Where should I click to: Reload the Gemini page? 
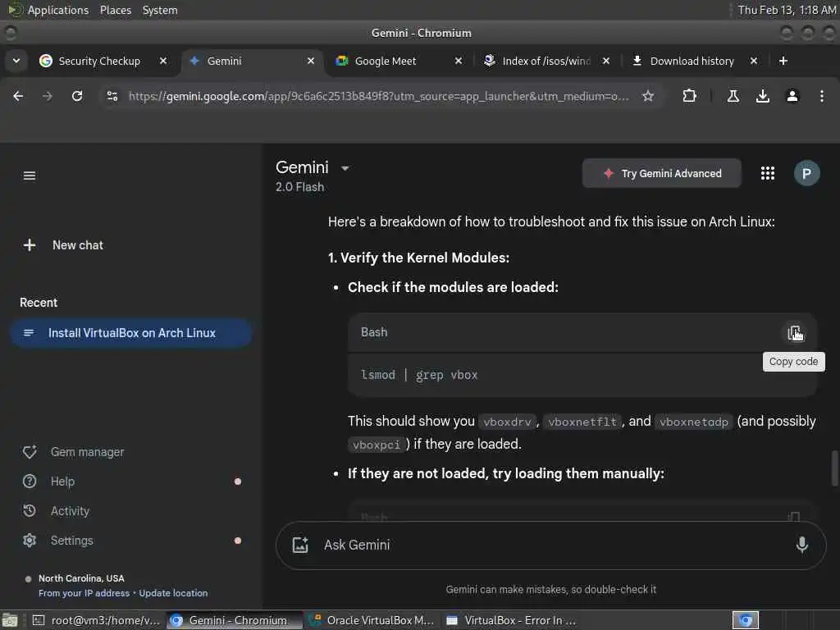77,96
